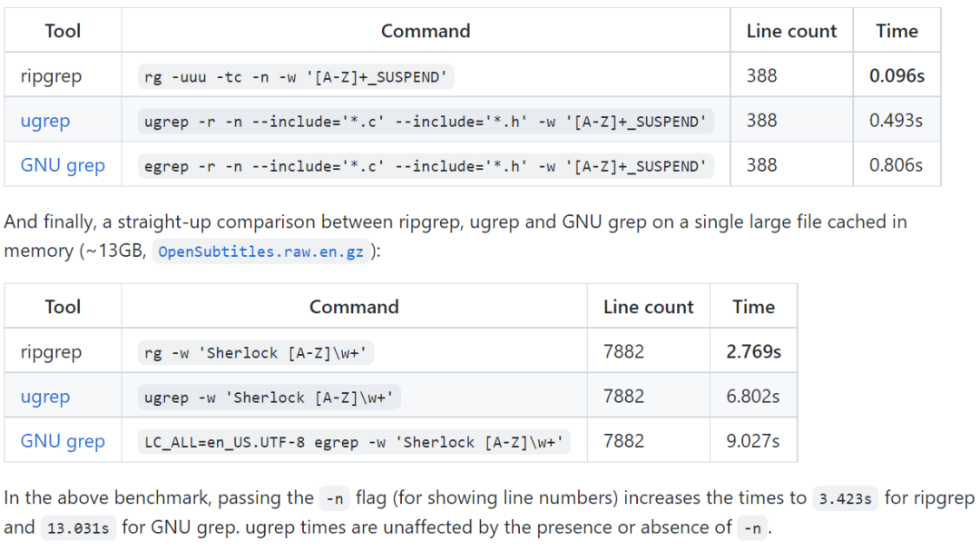Image resolution: width=980 pixels, height=551 pixels.
Task: Click the -n flag code after 'passing the'
Action: click(x=334, y=498)
